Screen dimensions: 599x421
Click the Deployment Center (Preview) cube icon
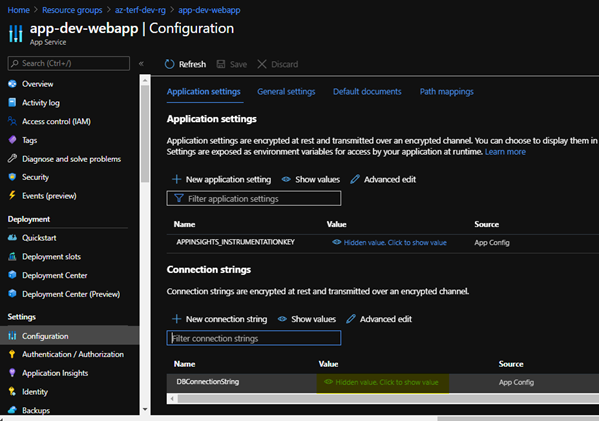12,293
